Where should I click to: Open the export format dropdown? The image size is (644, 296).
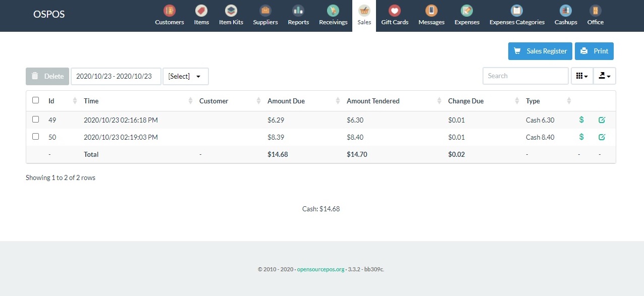pos(604,76)
